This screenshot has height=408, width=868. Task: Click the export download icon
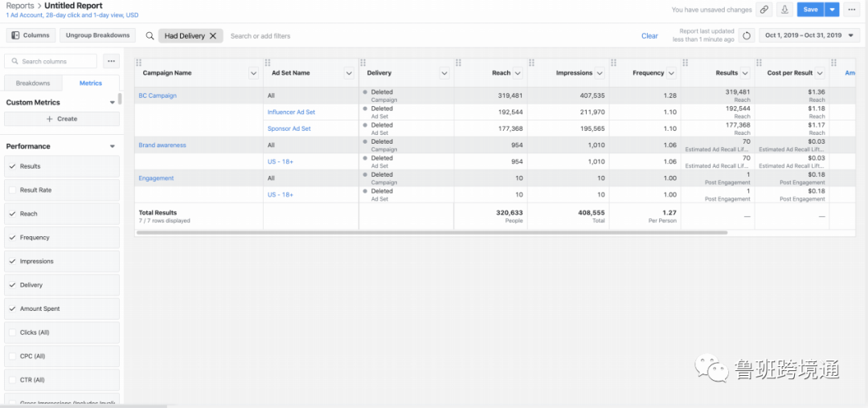[x=784, y=10]
